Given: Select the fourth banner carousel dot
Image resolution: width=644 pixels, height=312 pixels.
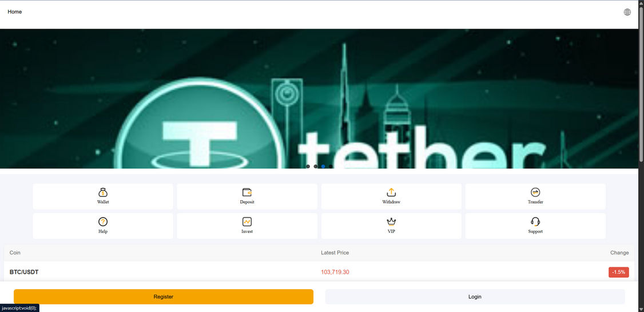Looking at the screenshot, I should [x=331, y=167].
